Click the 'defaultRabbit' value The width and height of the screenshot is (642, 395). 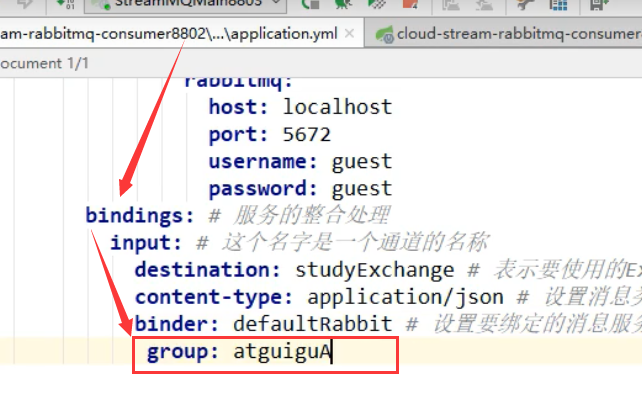tap(313, 324)
